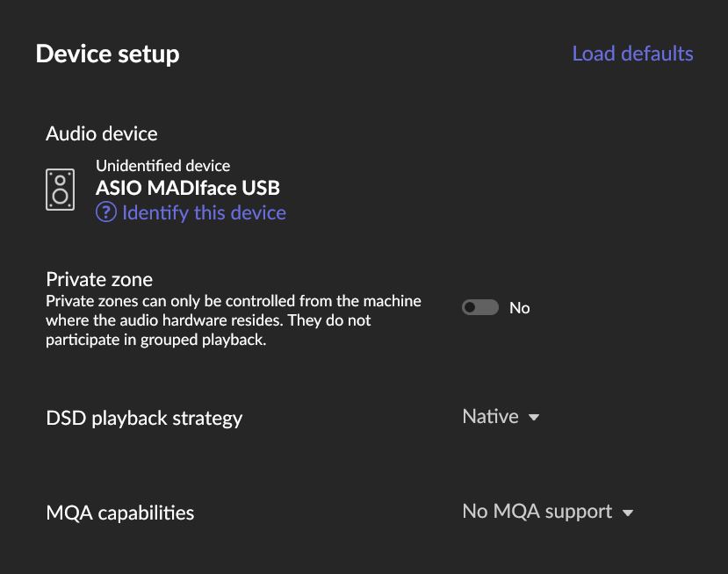728x574 pixels.
Task: Select the ASIO MADIface USB device name
Action: pyautogui.click(x=188, y=188)
